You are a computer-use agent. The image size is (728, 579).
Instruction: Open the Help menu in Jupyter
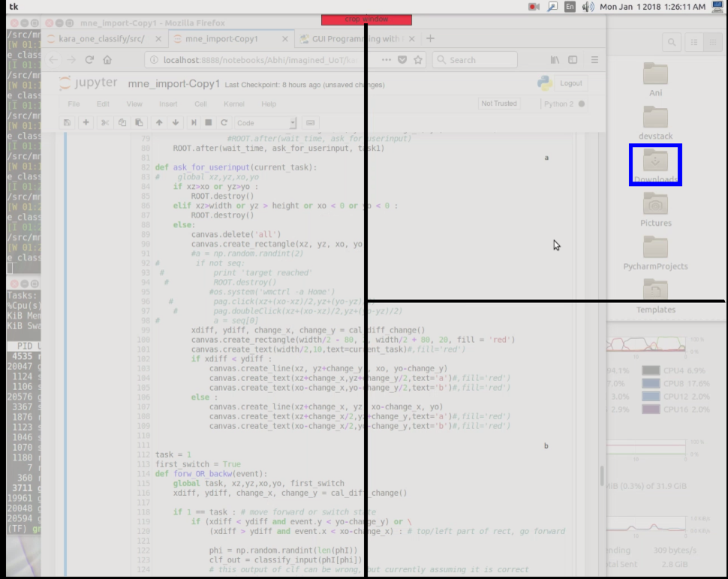(269, 104)
